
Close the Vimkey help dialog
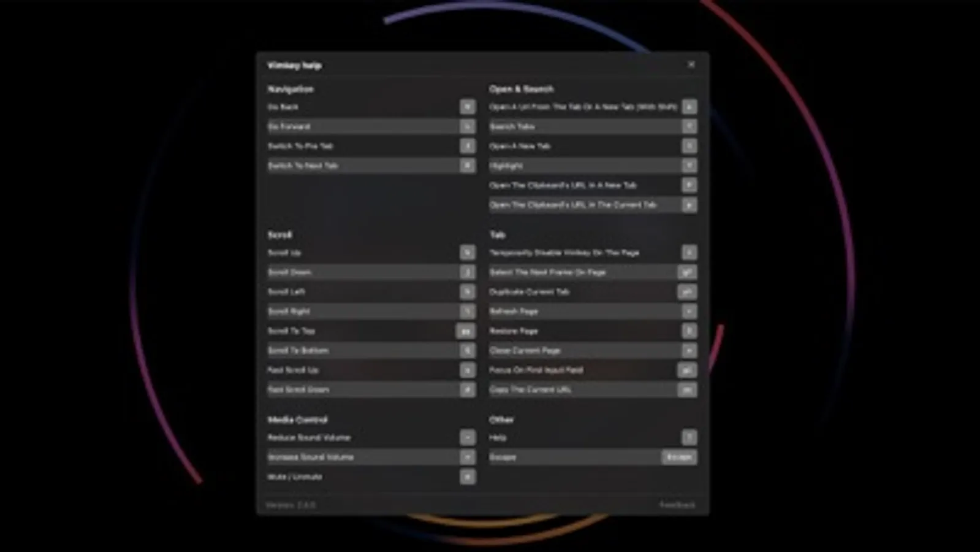point(691,64)
